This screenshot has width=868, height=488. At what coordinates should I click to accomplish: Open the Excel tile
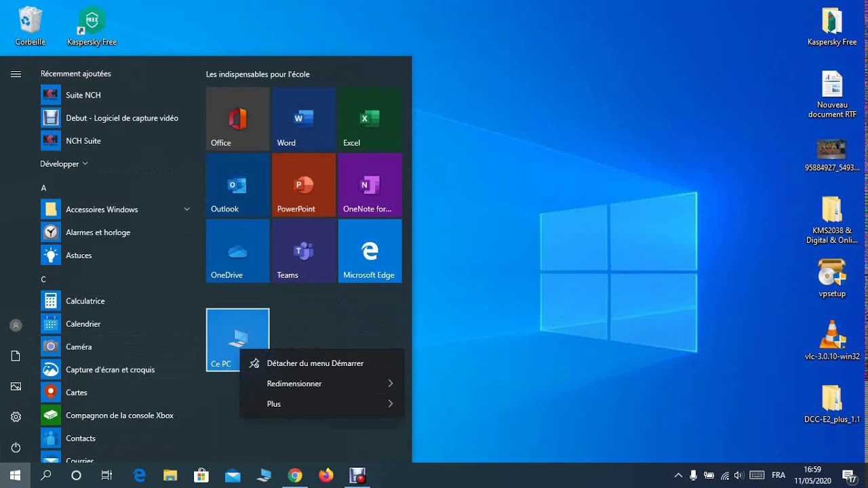[x=370, y=119]
